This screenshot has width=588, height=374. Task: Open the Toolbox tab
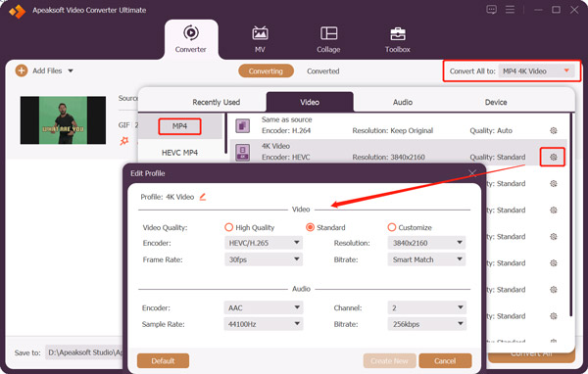[x=398, y=39]
